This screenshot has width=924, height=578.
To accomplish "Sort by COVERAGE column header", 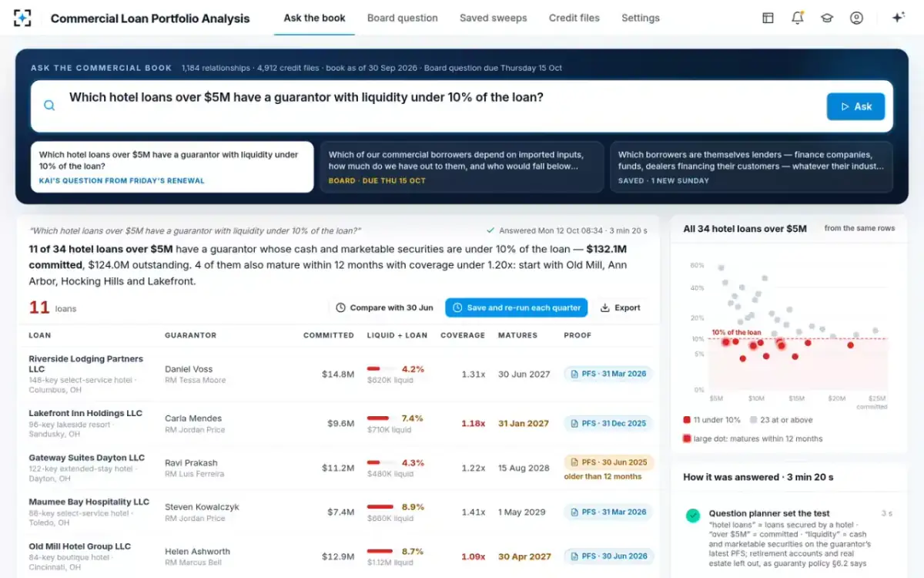I will (x=463, y=335).
